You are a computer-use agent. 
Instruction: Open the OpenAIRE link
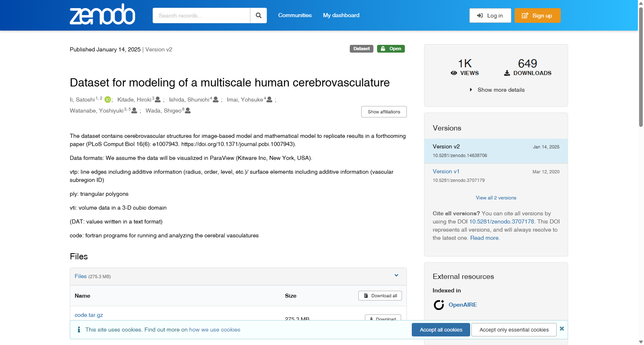click(x=462, y=305)
